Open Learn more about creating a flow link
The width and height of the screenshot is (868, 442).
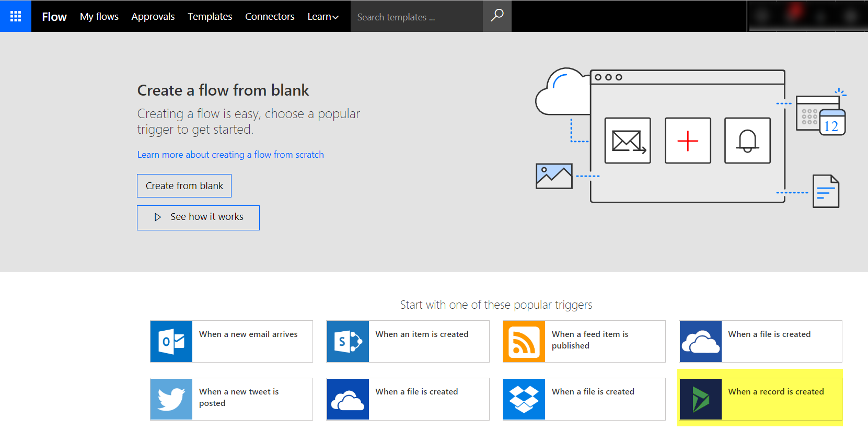[230, 155]
